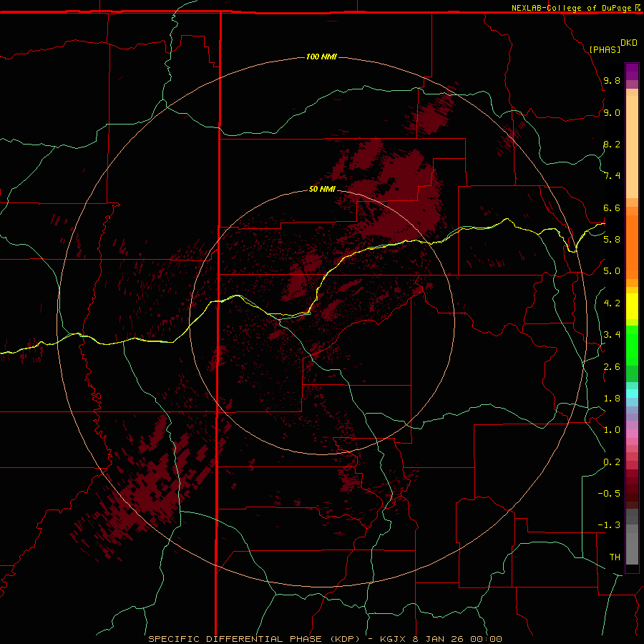Viewport: 644px width, 644px height.
Task: Click the 9.0 scale value
Action: 612,112
